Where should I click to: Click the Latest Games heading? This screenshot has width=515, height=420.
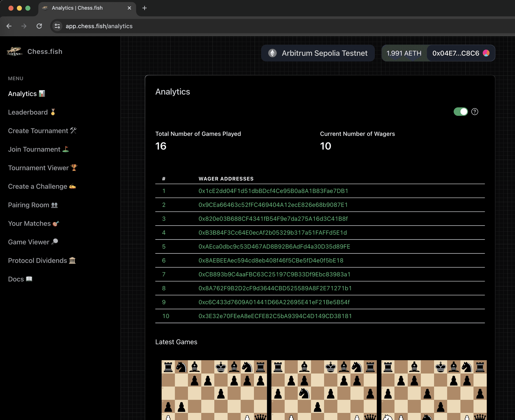(x=176, y=342)
